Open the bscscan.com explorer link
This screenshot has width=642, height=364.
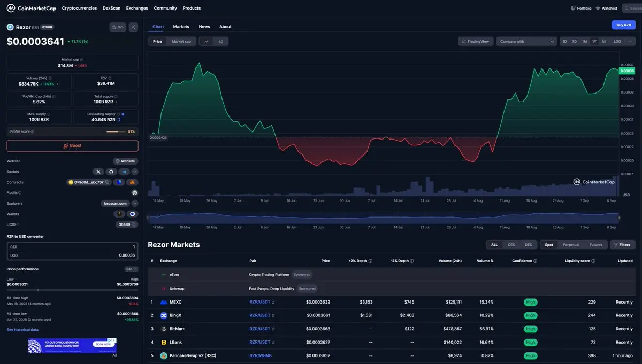115,203
